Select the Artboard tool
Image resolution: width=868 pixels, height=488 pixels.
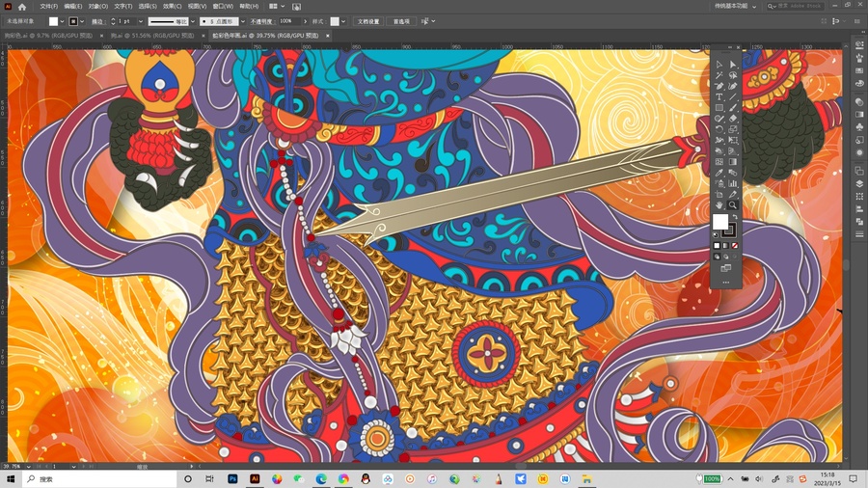719,194
